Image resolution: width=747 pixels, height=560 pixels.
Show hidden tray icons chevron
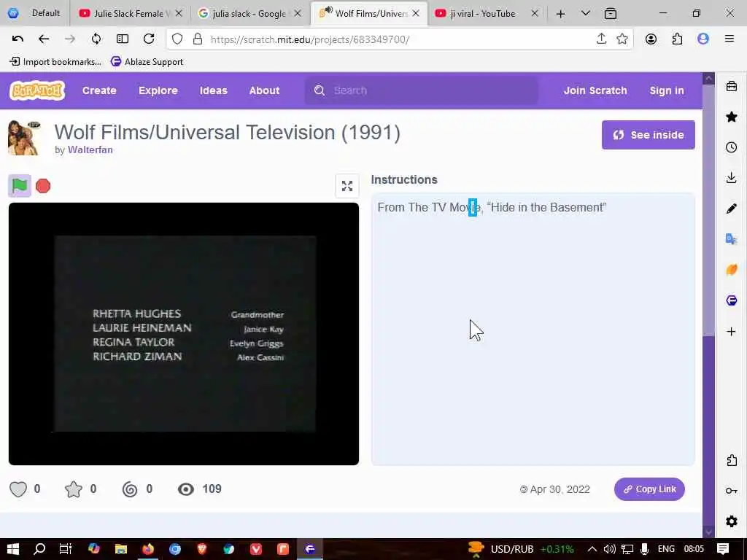click(592, 549)
